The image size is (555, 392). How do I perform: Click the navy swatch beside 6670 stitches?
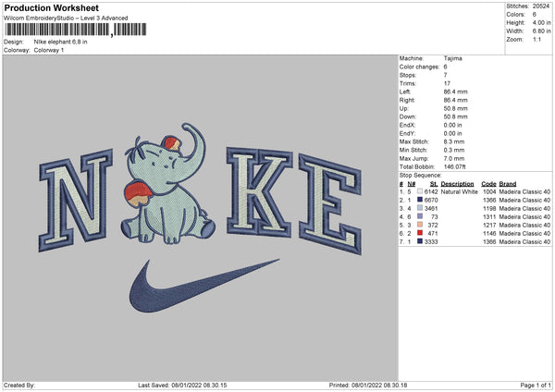tap(420, 200)
